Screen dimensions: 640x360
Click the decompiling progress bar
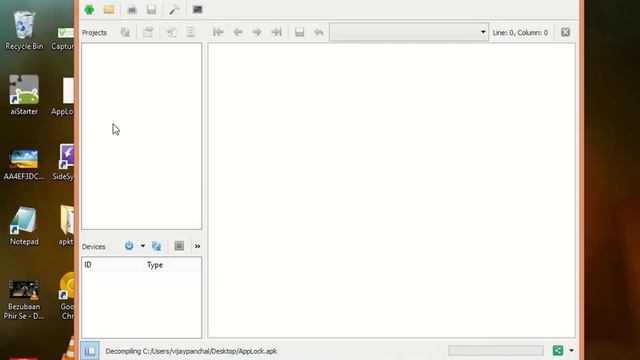496,351
